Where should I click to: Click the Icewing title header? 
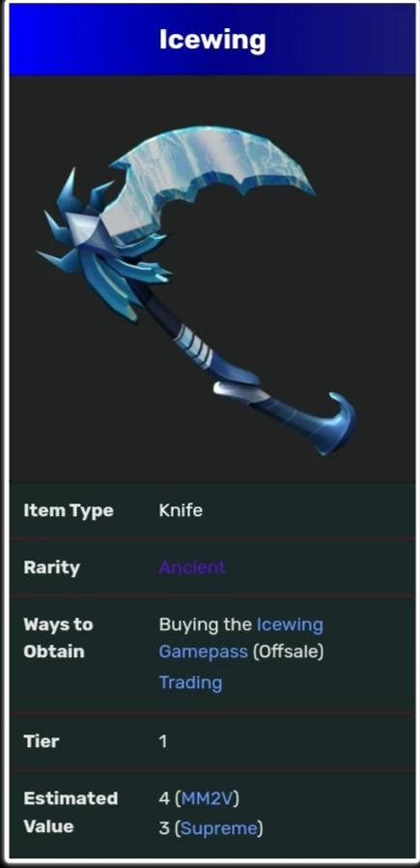[212, 40]
